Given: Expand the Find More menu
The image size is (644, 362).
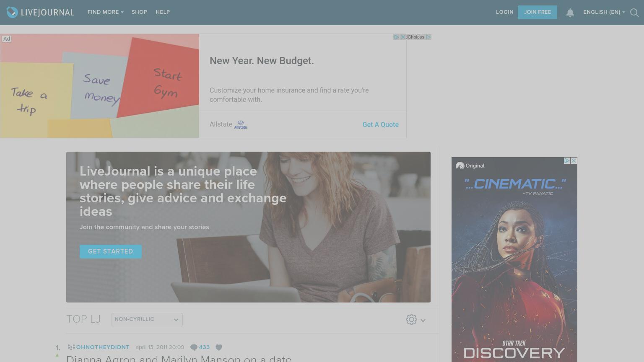Looking at the screenshot, I should 106,12.
